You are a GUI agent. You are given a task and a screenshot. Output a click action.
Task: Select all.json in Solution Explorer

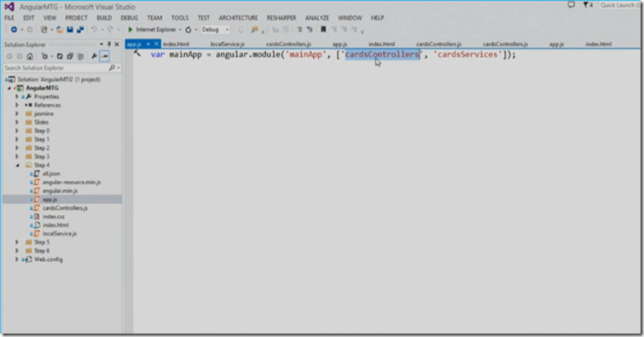pyautogui.click(x=51, y=174)
